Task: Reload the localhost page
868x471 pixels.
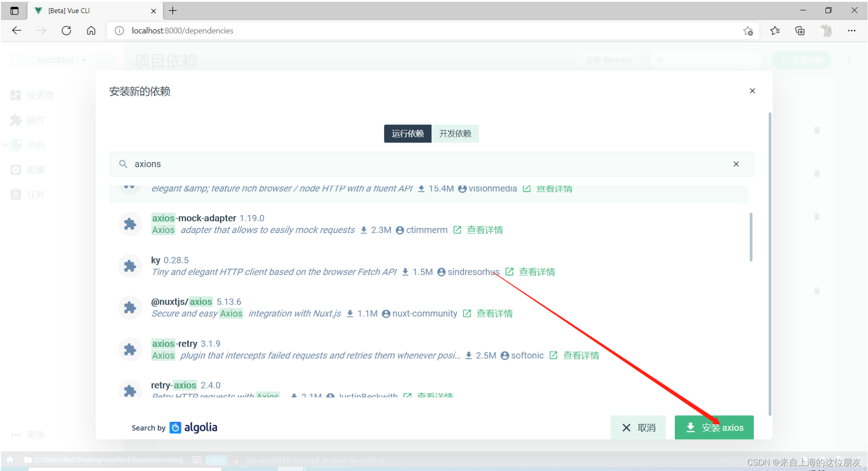Action: pyautogui.click(x=66, y=30)
